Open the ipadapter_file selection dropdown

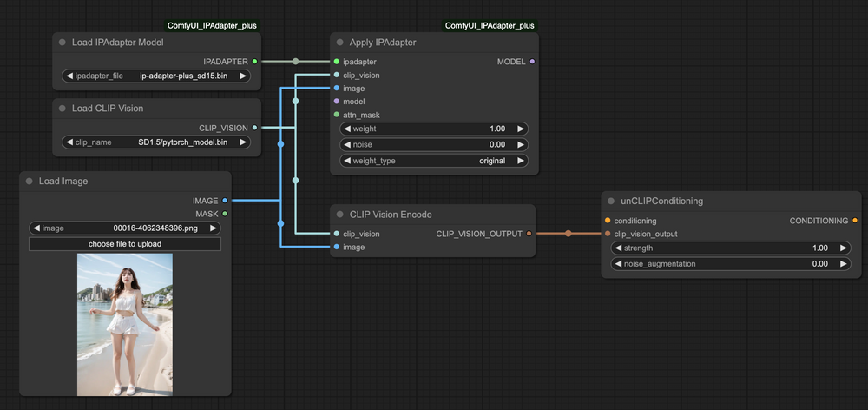[156, 76]
